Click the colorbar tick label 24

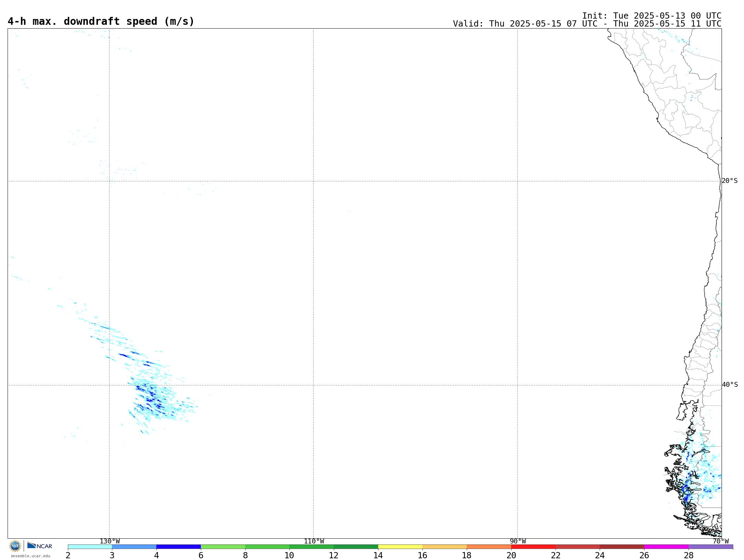(x=600, y=556)
